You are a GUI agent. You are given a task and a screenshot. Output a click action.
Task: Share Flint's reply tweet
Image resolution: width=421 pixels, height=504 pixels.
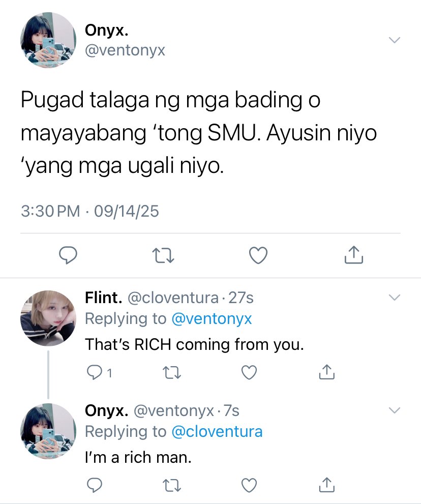(x=326, y=372)
